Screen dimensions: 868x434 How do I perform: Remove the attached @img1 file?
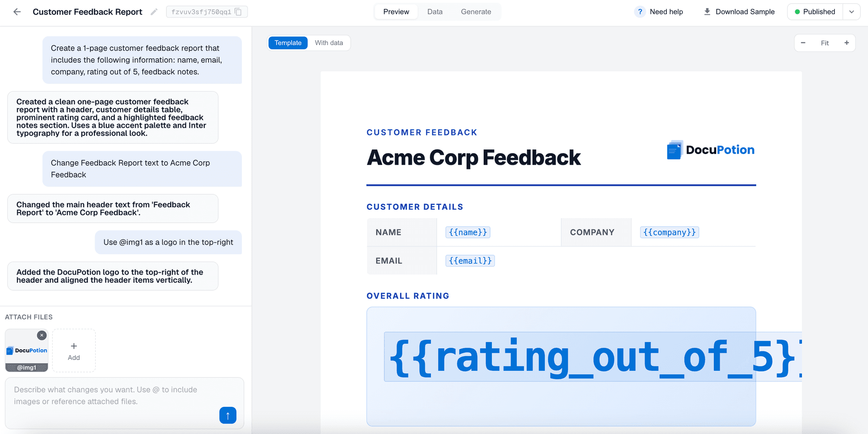point(42,335)
